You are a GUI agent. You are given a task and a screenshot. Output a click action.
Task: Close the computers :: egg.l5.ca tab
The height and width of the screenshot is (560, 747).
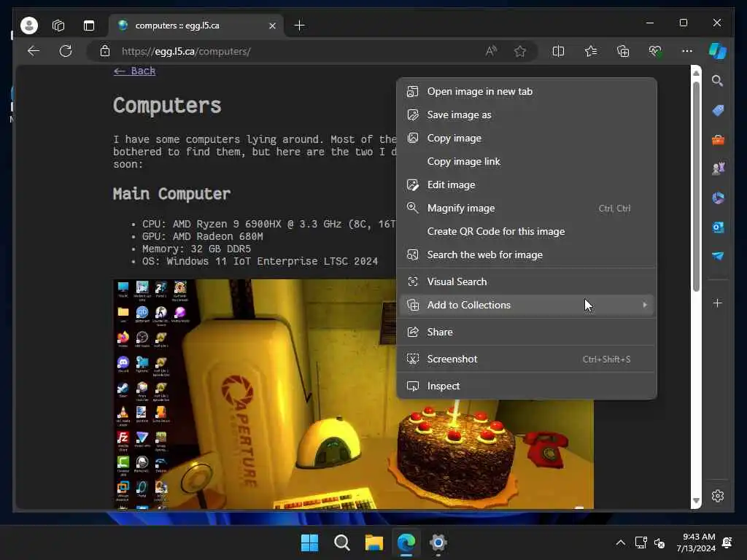pyautogui.click(x=272, y=26)
